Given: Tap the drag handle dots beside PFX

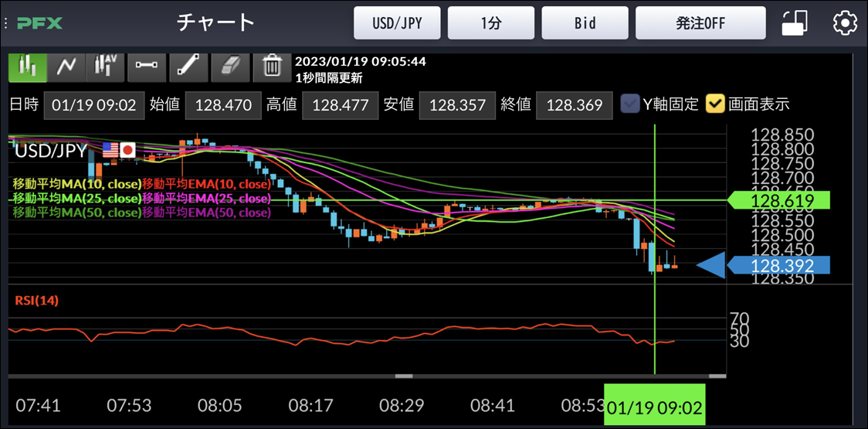Looking at the screenshot, I should (5, 22).
